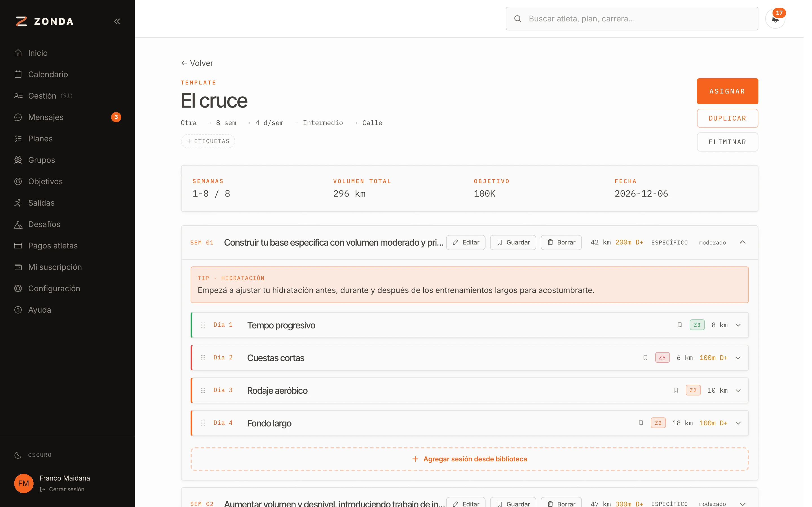The width and height of the screenshot is (812, 507).
Task: Click the bookmark icon on the Rodaje aeróbico session
Action: coord(676,390)
